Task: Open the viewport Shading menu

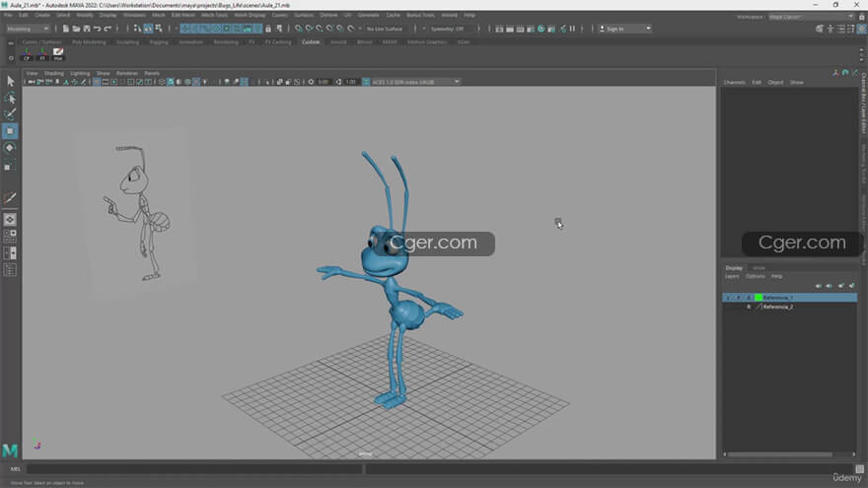Action: (53, 73)
